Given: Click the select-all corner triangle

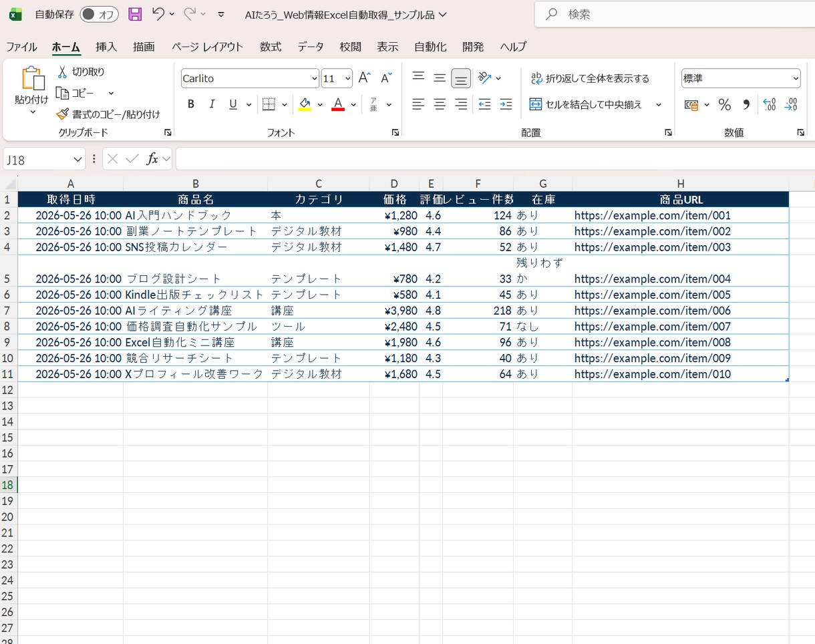Looking at the screenshot, I should point(9,184).
